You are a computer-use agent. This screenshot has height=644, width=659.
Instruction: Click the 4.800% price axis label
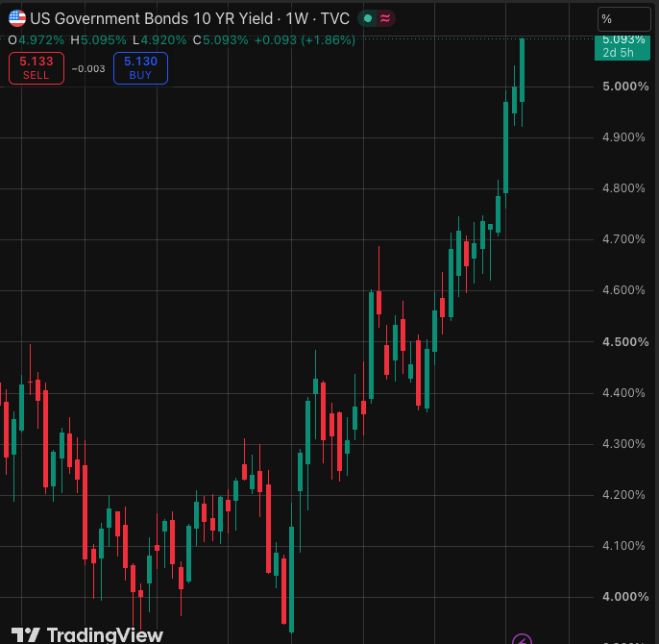pyautogui.click(x=623, y=188)
